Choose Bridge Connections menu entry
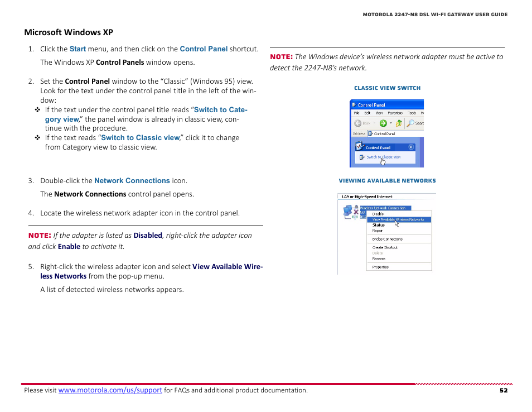Screen dimensions: 532x412 399,239
